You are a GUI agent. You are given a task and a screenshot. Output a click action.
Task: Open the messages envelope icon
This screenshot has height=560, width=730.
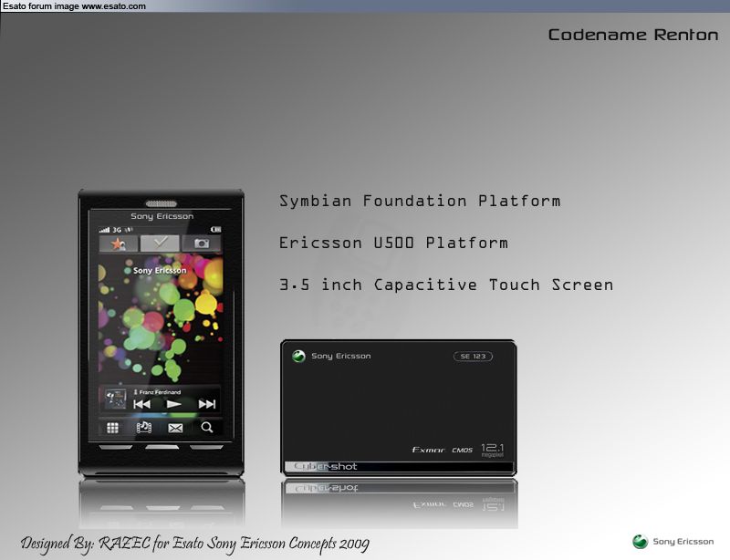pos(175,427)
